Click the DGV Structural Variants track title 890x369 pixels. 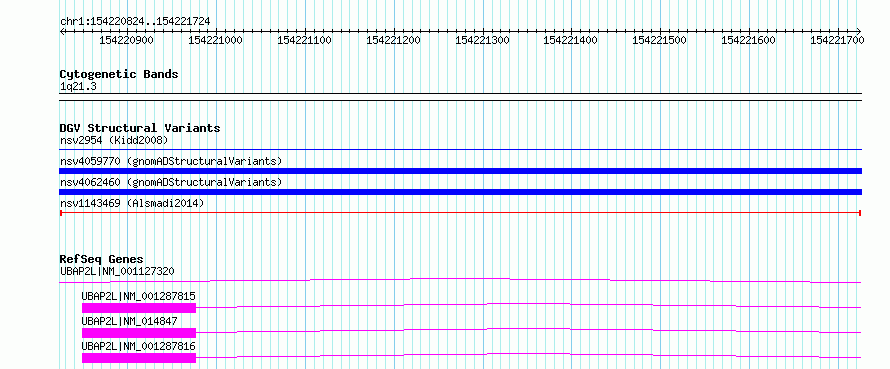(140, 128)
